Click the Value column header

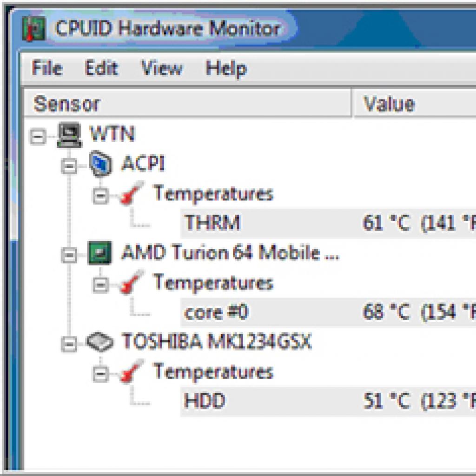click(x=415, y=104)
